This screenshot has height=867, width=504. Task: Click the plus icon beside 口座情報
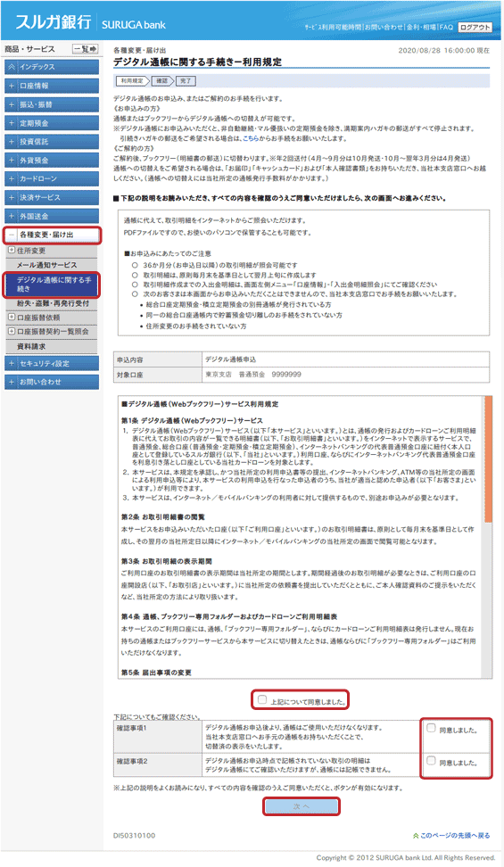(12, 86)
